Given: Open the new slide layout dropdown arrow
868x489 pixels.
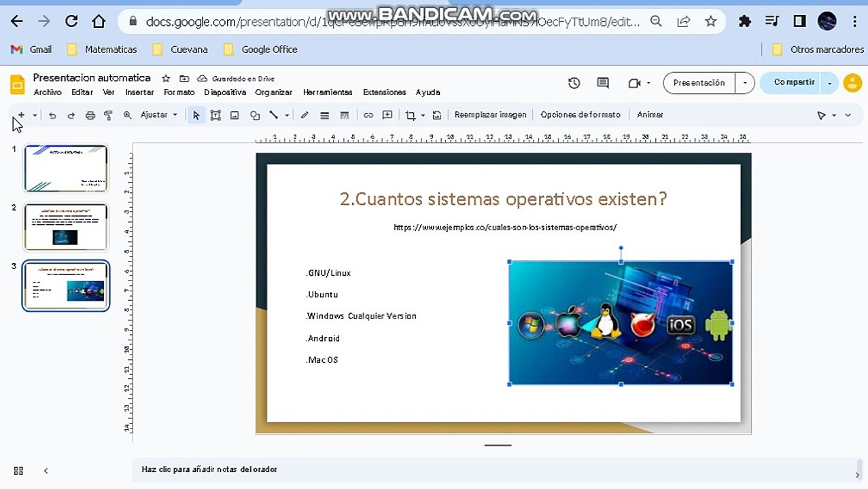Looking at the screenshot, I should tap(35, 115).
